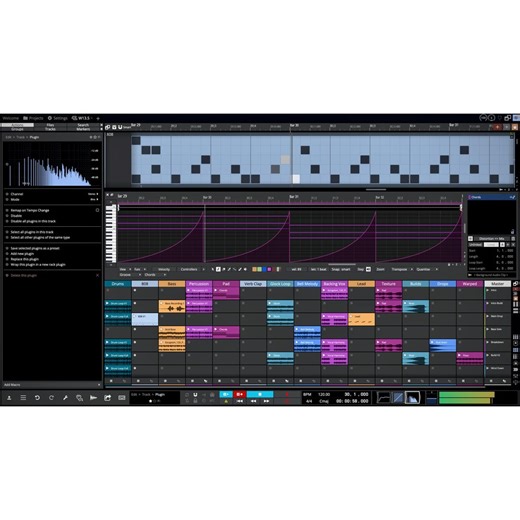520x520 pixels.
Task: Click the save/download icon at bottom left
Action: pyautogui.click(x=9, y=398)
